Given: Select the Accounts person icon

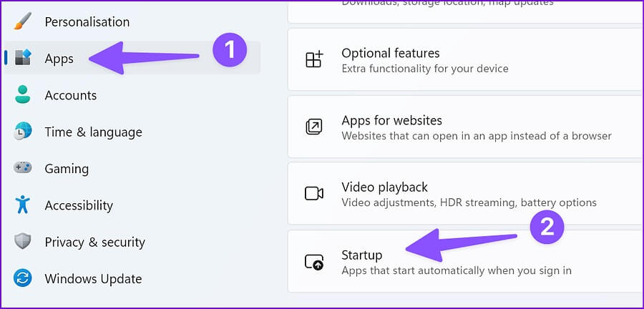Looking at the screenshot, I should tap(23, 95).
